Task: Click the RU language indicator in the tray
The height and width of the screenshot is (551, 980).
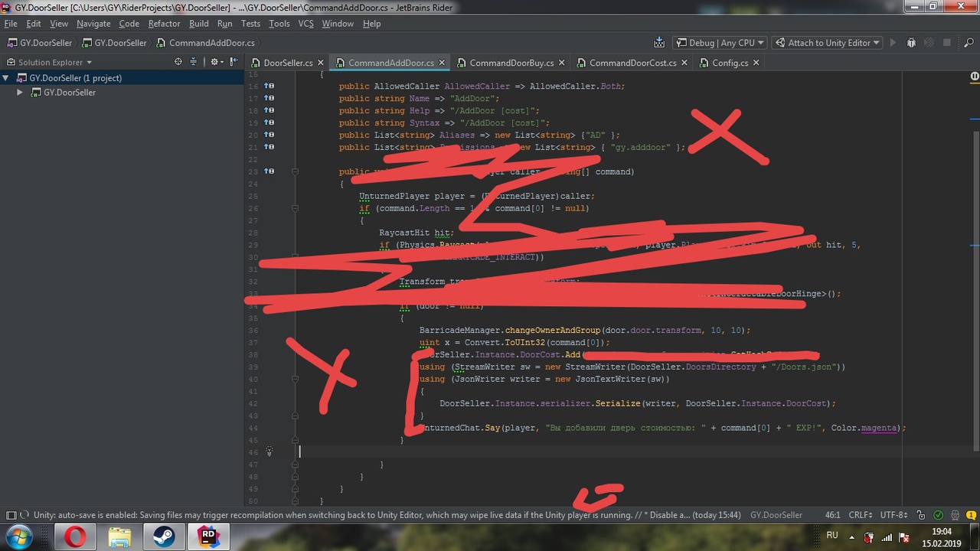Action: click(832, 536)
